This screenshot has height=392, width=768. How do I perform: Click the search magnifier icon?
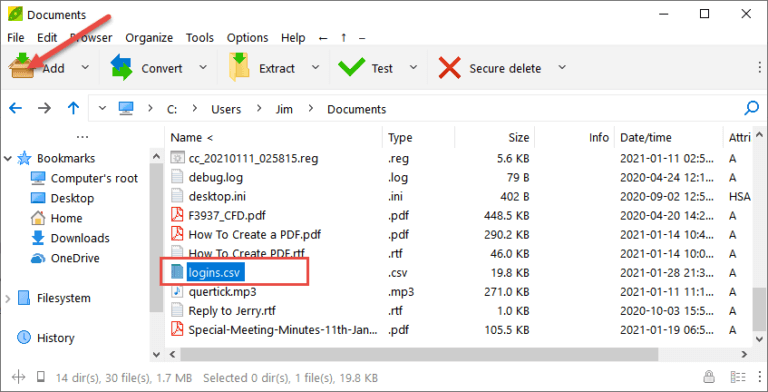(x=751, y=108)
